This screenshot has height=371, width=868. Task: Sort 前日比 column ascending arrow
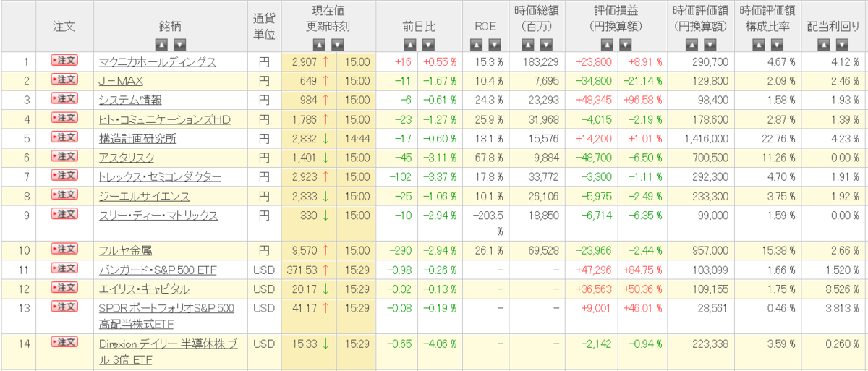[x=409, y=44]
